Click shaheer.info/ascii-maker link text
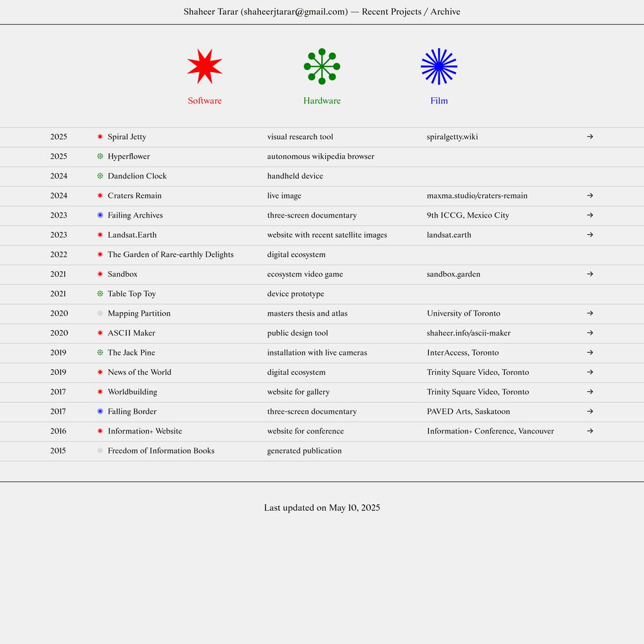This screenshot has height=644, width=644. coord(469,333)
